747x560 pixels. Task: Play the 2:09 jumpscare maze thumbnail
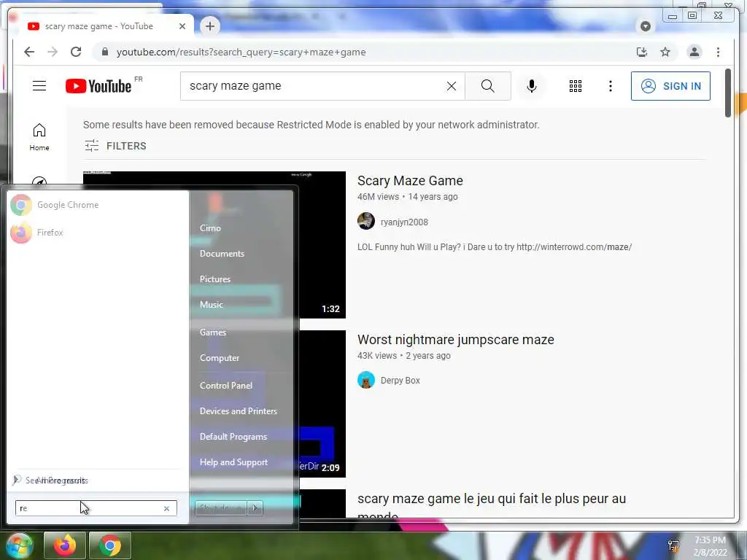[322, 404]
